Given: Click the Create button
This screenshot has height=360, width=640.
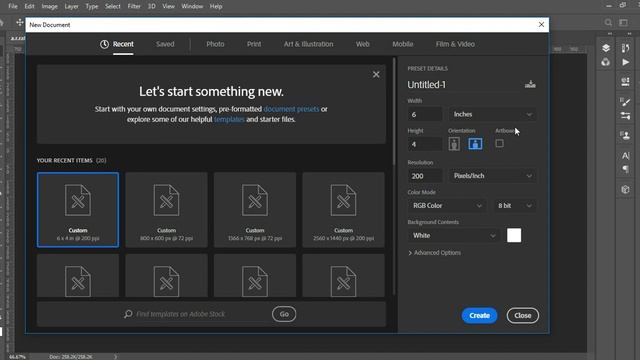Looking at the screenshot, I should 479,316.
